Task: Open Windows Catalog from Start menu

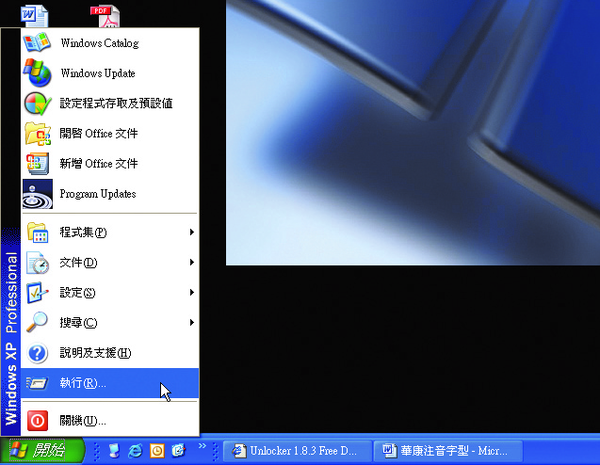Action: (110, 43)
